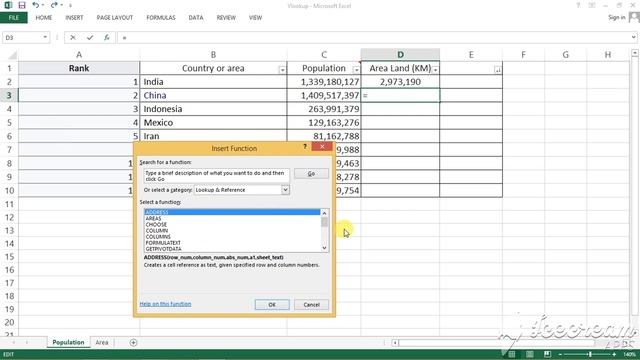640x360 pixels.
Task: Click zoom out minus icon
Action: tap(560, 354)
